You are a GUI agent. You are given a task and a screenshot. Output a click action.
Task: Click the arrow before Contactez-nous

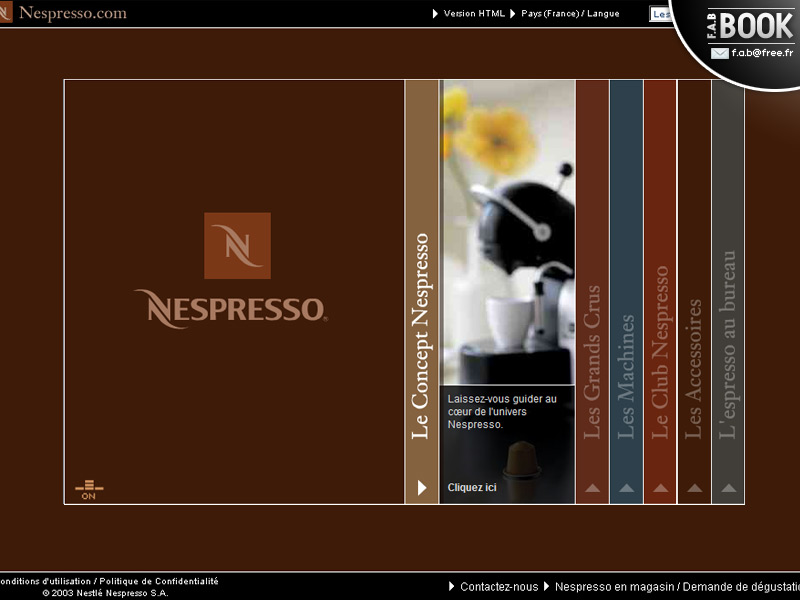pyautogui.click(x=452, y=587)
